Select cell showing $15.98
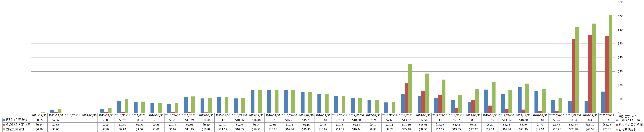This screenshot has height=132, width=644. [x=423, y=125]
